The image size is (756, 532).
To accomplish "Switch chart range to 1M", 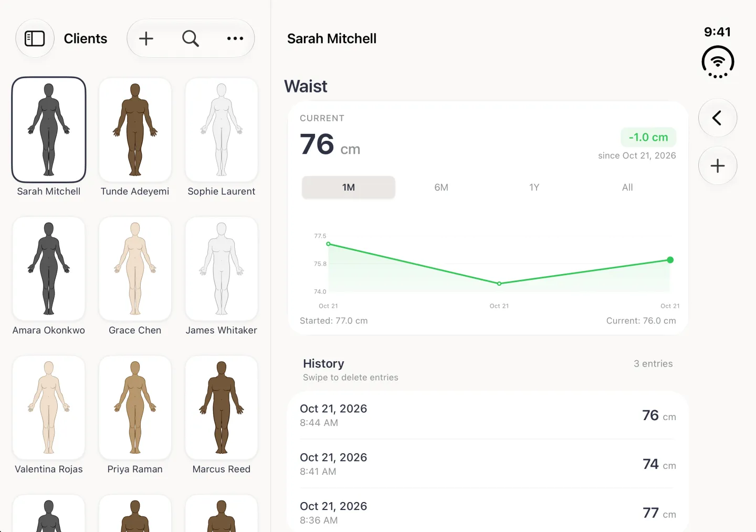I will click(349, 187).
